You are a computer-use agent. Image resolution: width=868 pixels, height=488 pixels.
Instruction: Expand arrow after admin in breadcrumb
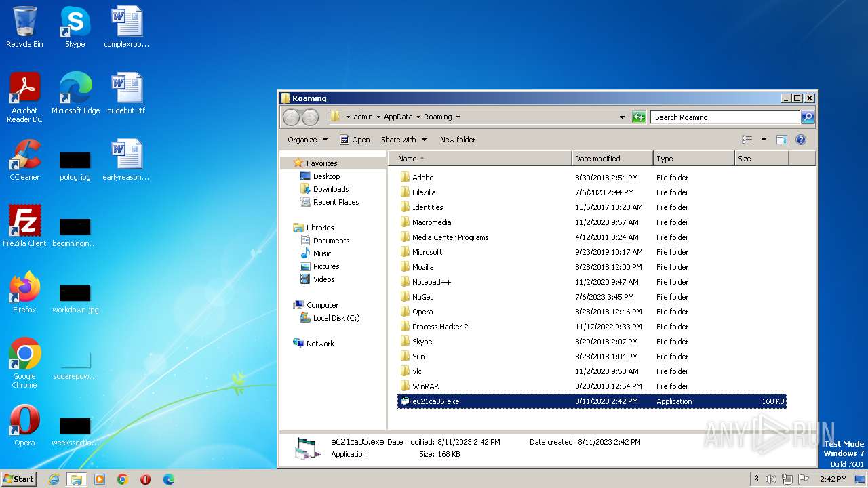[x=378, y=117]
